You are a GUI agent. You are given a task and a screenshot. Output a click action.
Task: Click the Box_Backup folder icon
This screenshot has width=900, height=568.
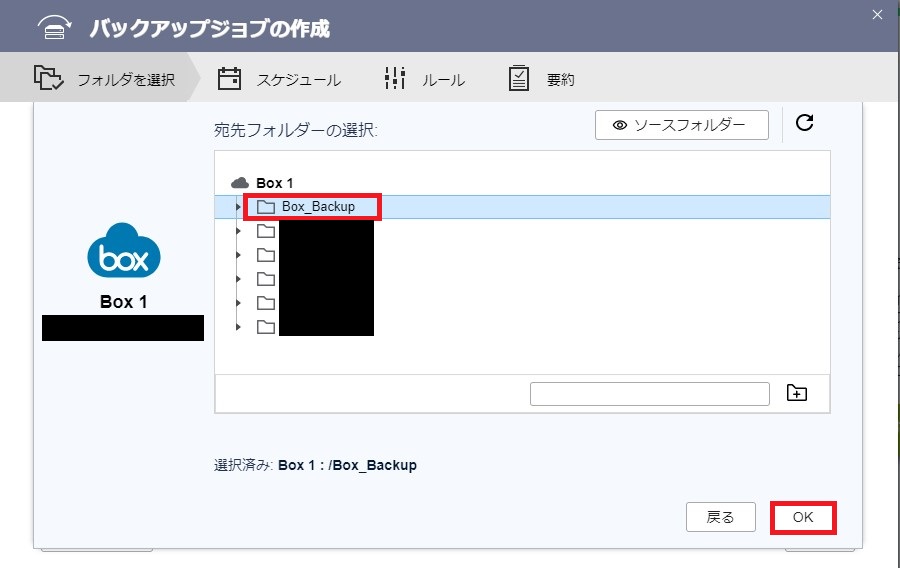coord(265,207)
